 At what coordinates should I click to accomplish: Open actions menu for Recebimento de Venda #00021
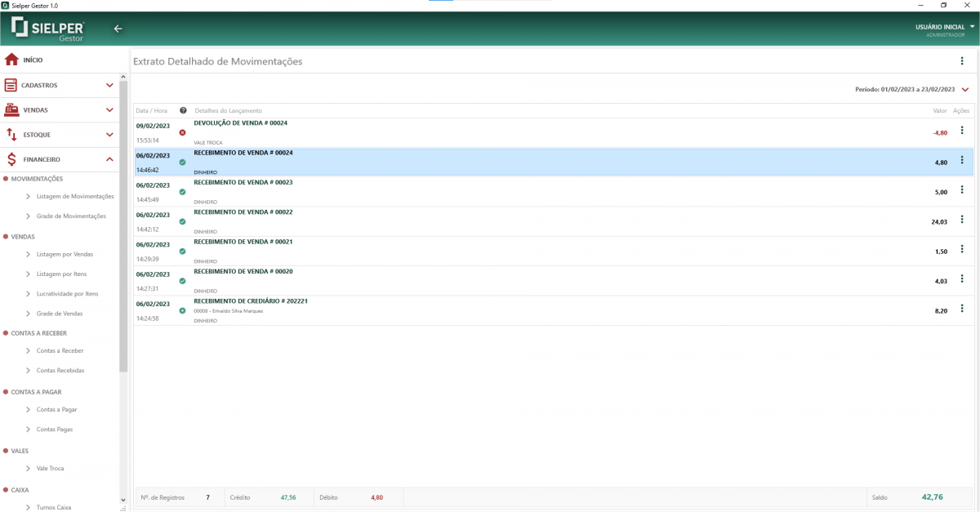click(962, 249)
